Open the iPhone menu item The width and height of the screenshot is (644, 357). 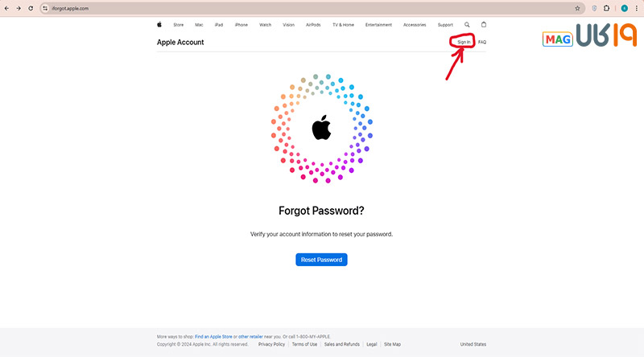242,25
